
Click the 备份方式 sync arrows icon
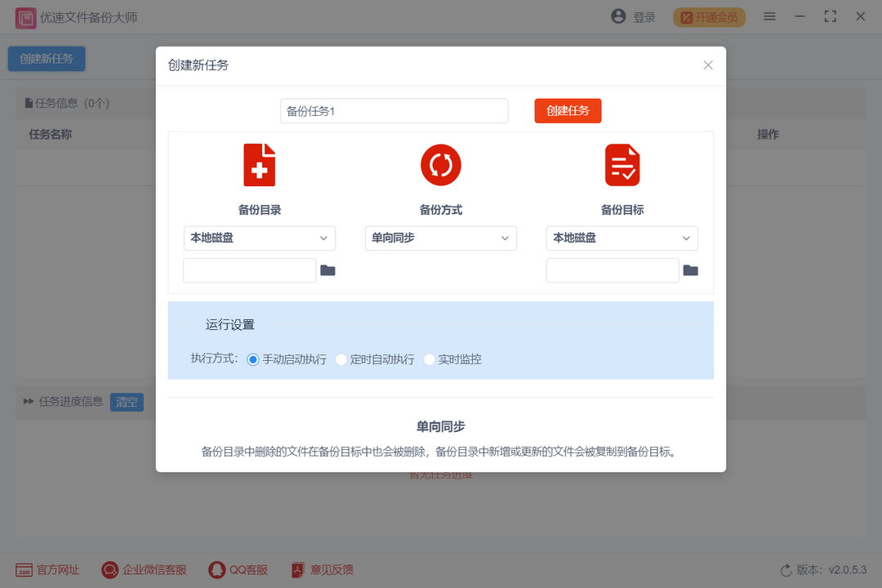440,164
